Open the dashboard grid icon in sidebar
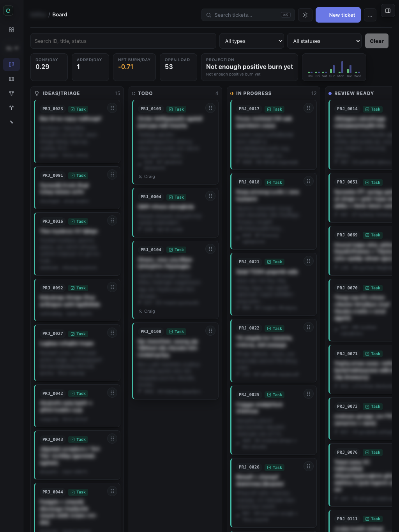 coord(11,30)
